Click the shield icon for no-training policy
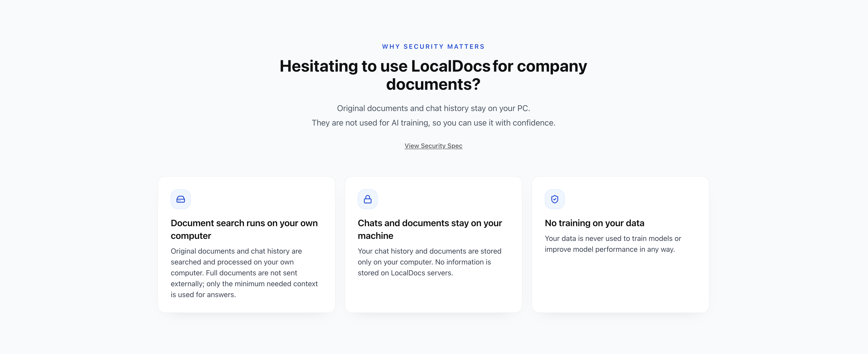Image resolution: width=868 pixels, height=354 pixels. coord(555,199)
